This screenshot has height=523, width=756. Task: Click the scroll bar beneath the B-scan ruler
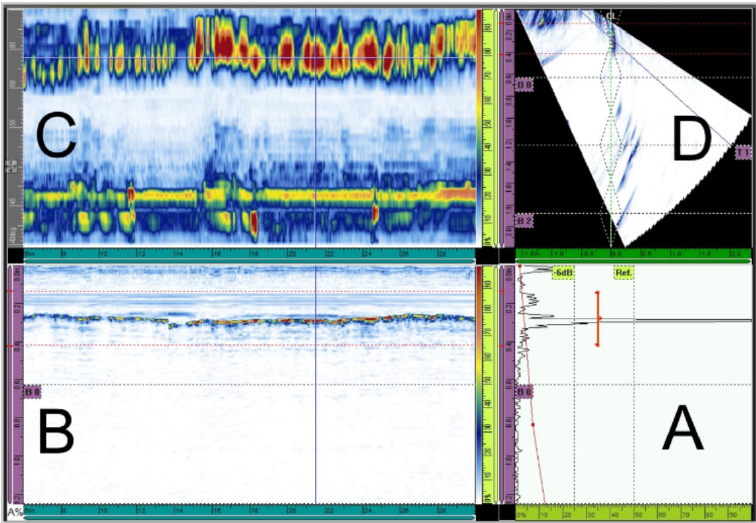tap(250, 518)
